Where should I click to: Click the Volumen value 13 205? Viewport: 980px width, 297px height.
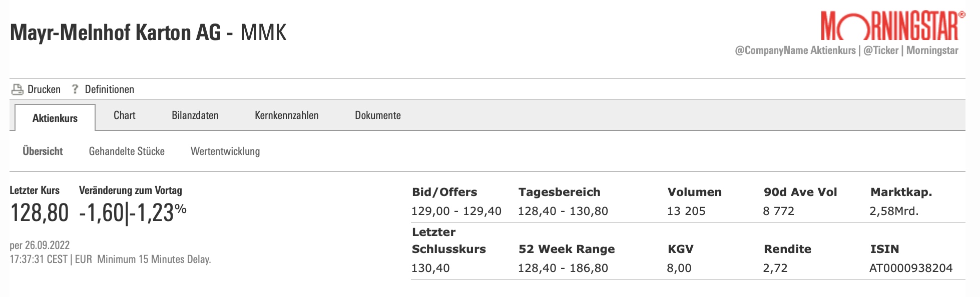[686, 211]
